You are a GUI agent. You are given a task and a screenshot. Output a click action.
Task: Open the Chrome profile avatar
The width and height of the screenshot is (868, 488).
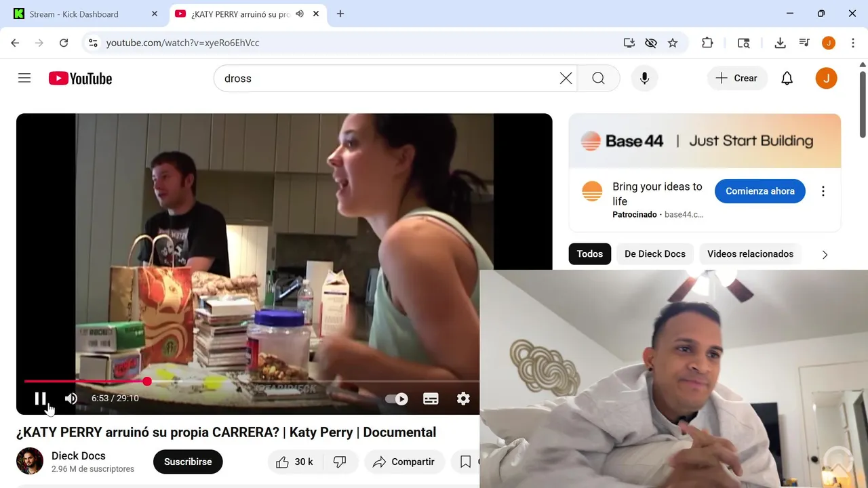click(x=829, y=43)
